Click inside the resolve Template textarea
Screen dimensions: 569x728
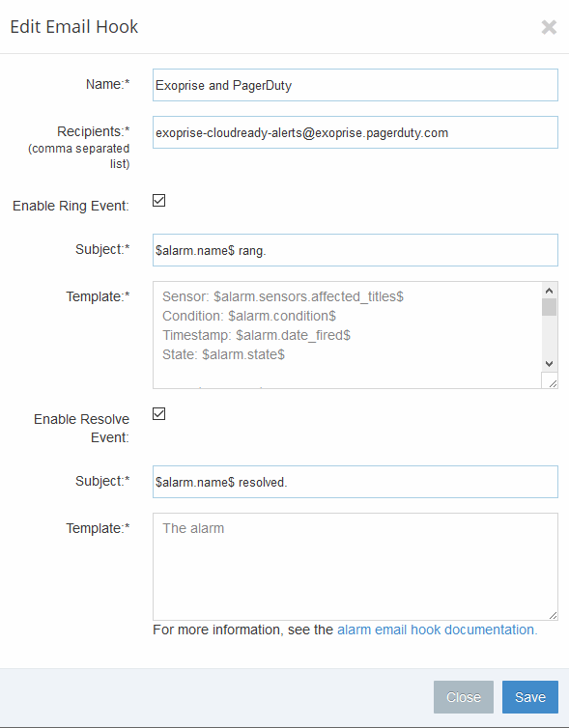tap(355, 567)
